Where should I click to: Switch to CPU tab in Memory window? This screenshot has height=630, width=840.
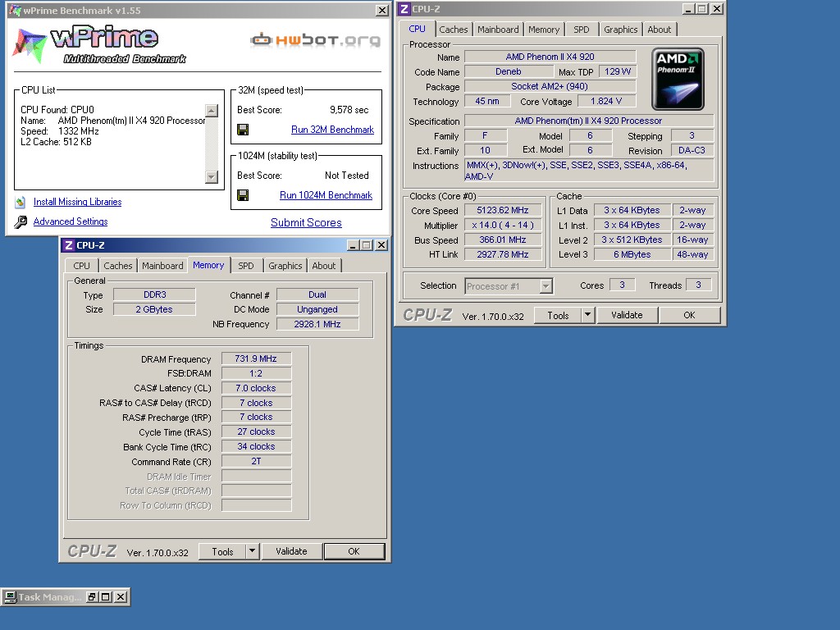[x=81, y=266]
